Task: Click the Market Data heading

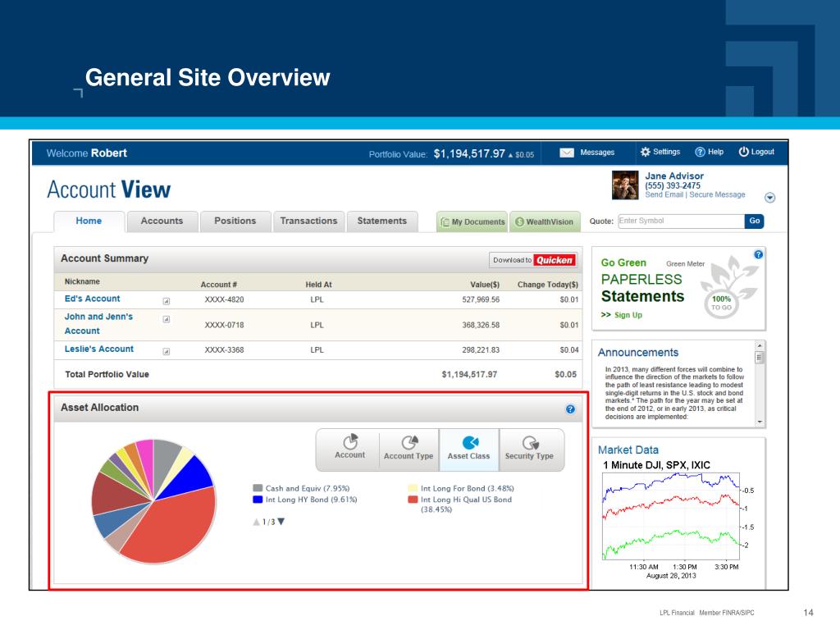Action: pyautogui.click(x=628, y=450)
